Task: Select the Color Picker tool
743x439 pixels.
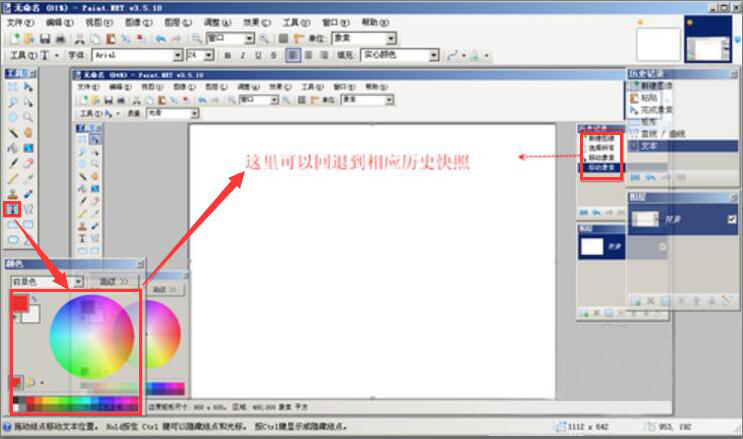Action: coord(28,179)
